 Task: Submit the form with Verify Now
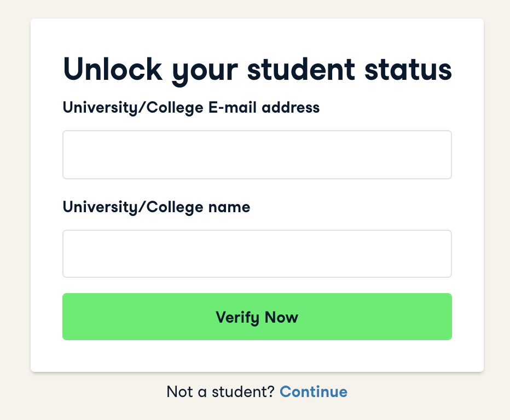tap(257, 317)
